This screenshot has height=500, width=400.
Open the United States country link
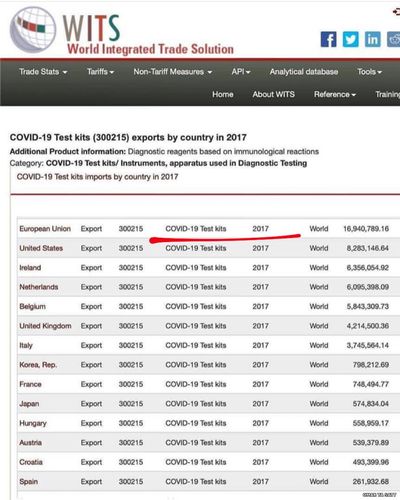[41, 248]
